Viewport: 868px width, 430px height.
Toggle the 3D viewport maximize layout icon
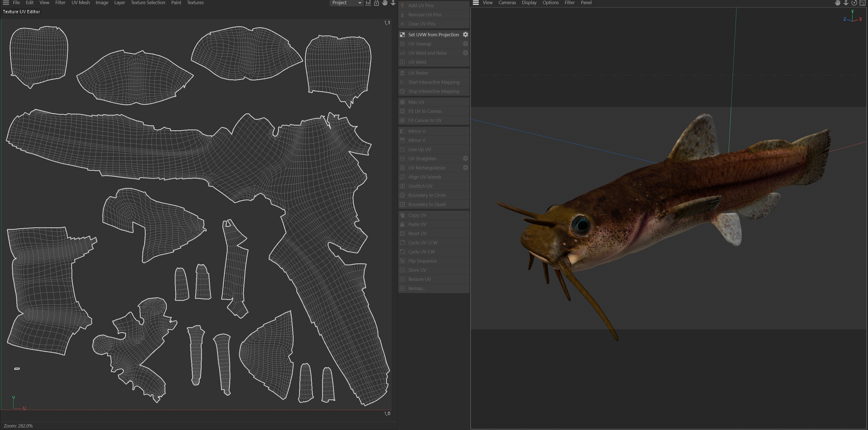pyautogui.click(x=863, y=3)
